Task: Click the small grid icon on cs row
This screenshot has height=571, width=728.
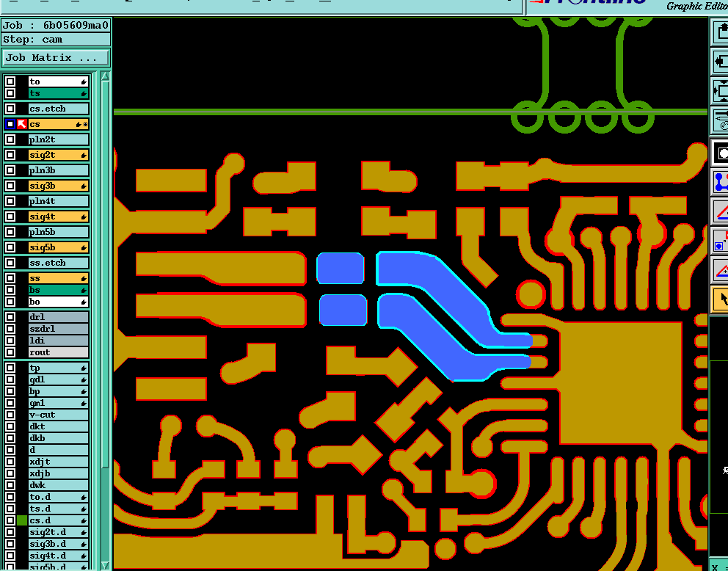Action: tap(85, 125)
